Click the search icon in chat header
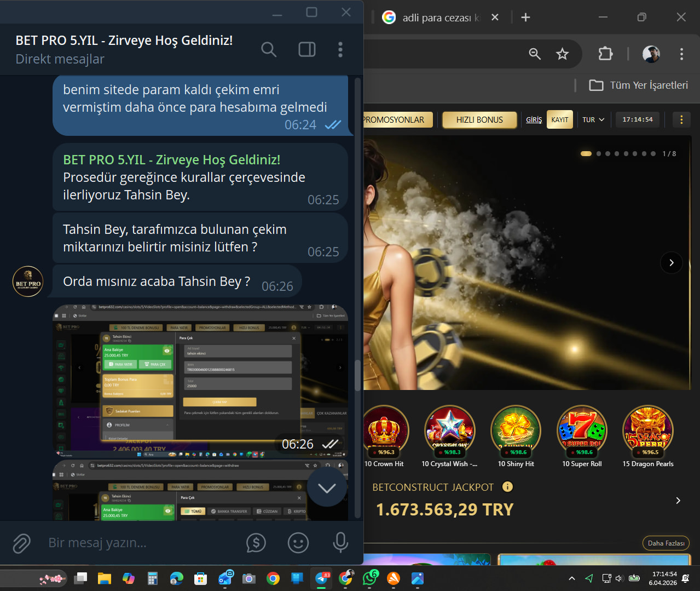This screenshot has width=700, height=591. pyautogui.click(x=268, y=50)
